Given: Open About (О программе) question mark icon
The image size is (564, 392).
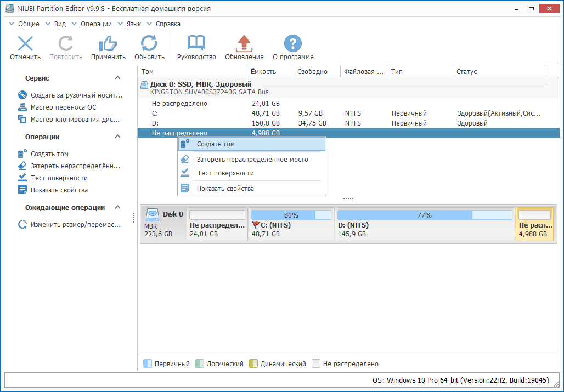Looking at the screenshot, I should click(293, 44).
